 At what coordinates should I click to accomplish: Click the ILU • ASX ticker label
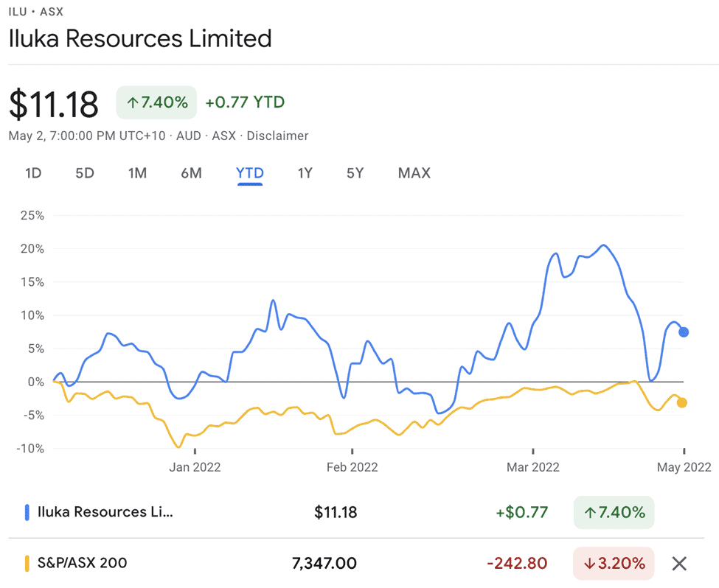(36, 12)
